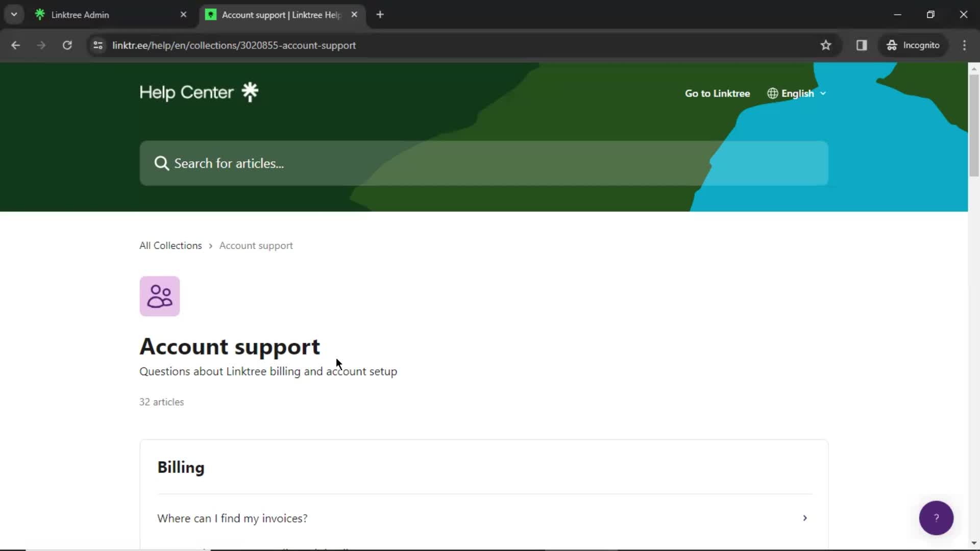Image resolution: width=980 pixels, height=551 pixels.
Task: Open the tab search dropdown arrow
Action: pyautogui.click(x=14, y=15)
